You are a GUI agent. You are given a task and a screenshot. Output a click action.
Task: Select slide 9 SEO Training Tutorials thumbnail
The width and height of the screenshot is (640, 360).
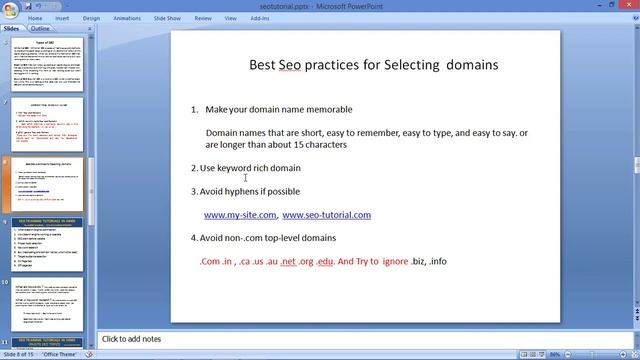tap(47, 244)
